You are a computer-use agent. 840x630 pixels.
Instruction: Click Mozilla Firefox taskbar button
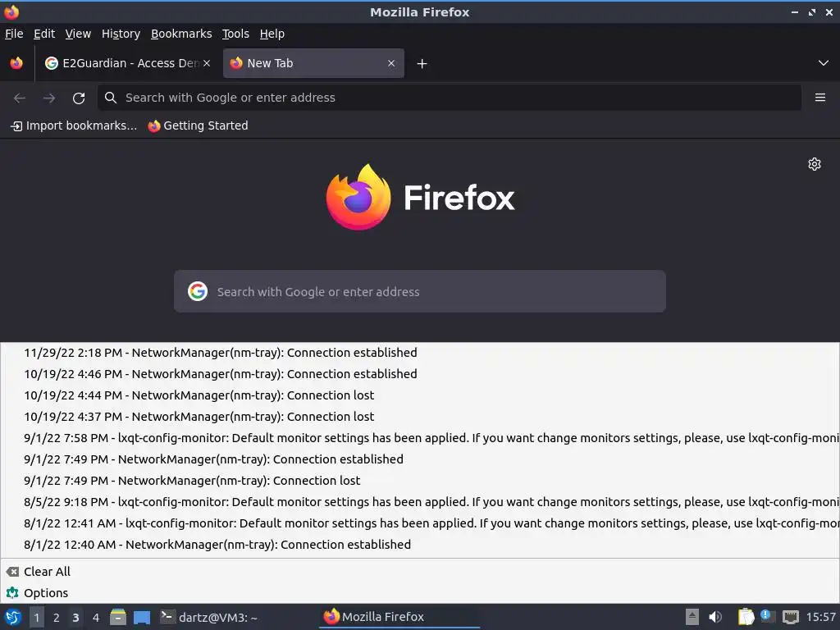tap(400, 617)
